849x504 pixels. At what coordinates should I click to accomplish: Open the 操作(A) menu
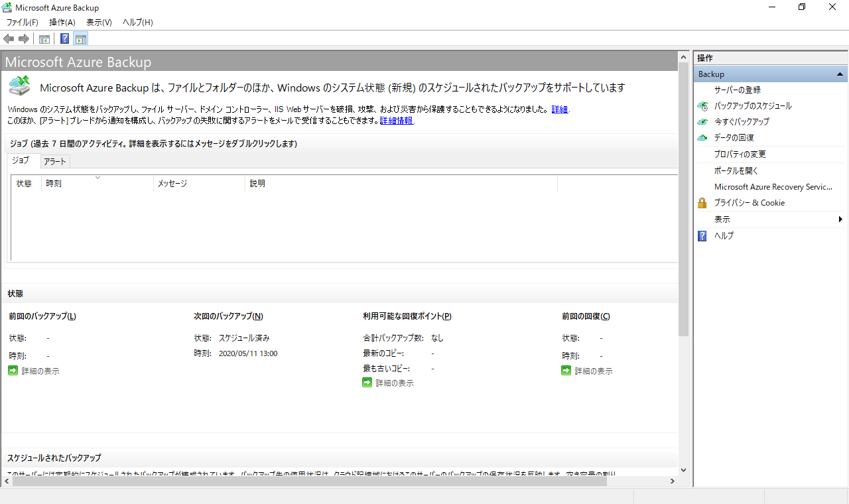62,23
